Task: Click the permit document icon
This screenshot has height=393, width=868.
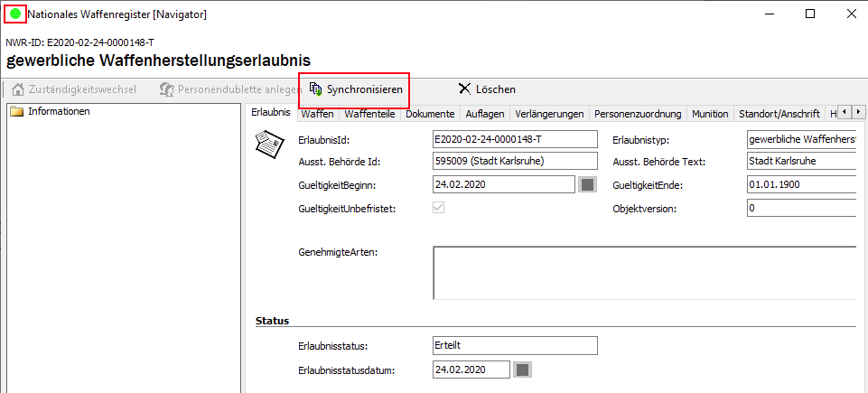Action: (x=267, y=145)
